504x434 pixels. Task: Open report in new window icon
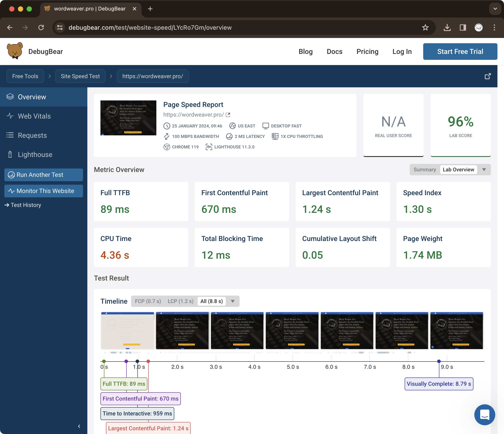coord(487,76)
